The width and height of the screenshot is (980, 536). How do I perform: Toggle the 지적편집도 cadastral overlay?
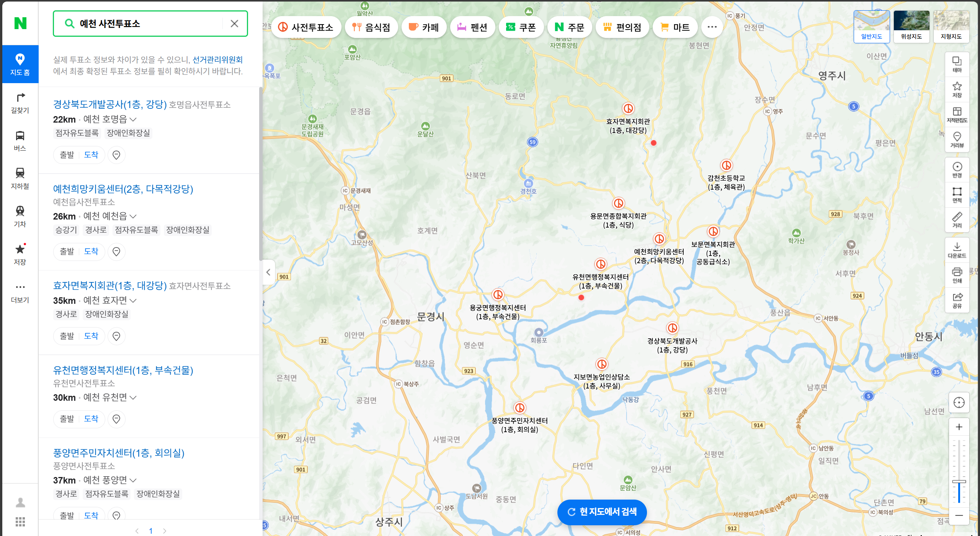(x=957, y=114)
